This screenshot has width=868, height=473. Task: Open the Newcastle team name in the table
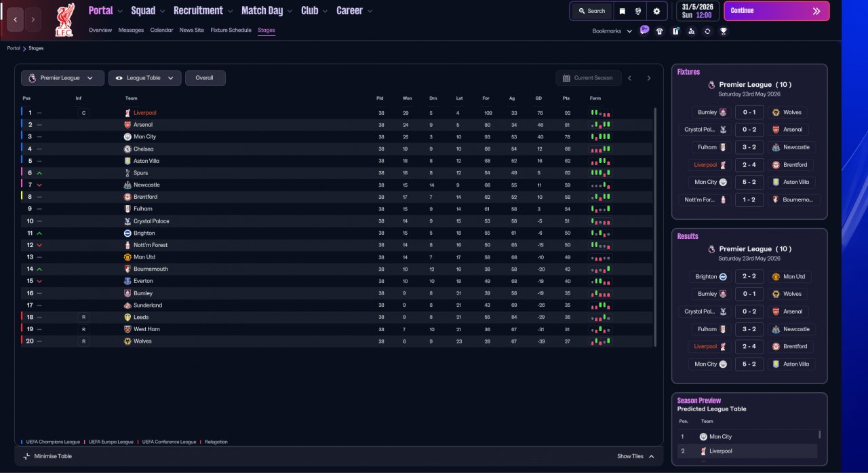click(146, 185)
